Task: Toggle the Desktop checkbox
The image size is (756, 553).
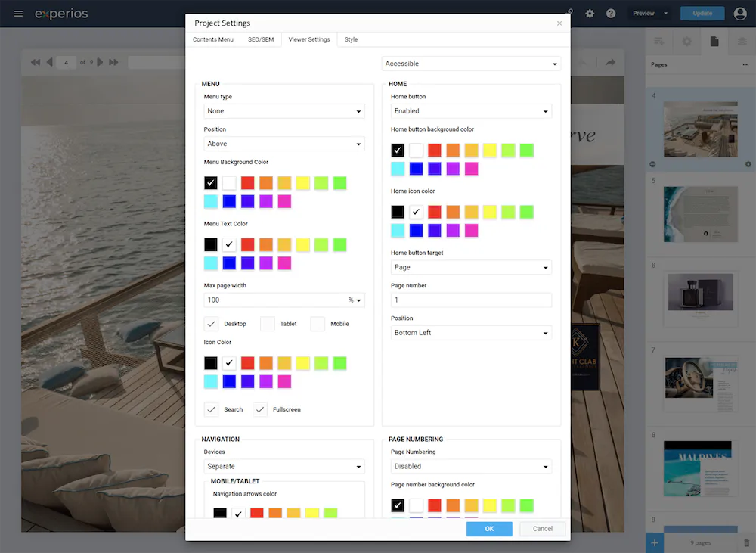Action: (211, 324)
